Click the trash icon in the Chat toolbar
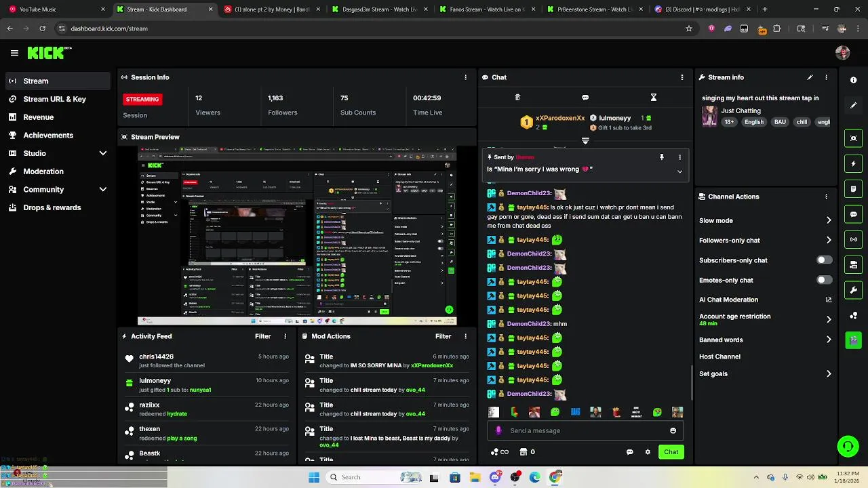868x488 pixels. point(517,98)
